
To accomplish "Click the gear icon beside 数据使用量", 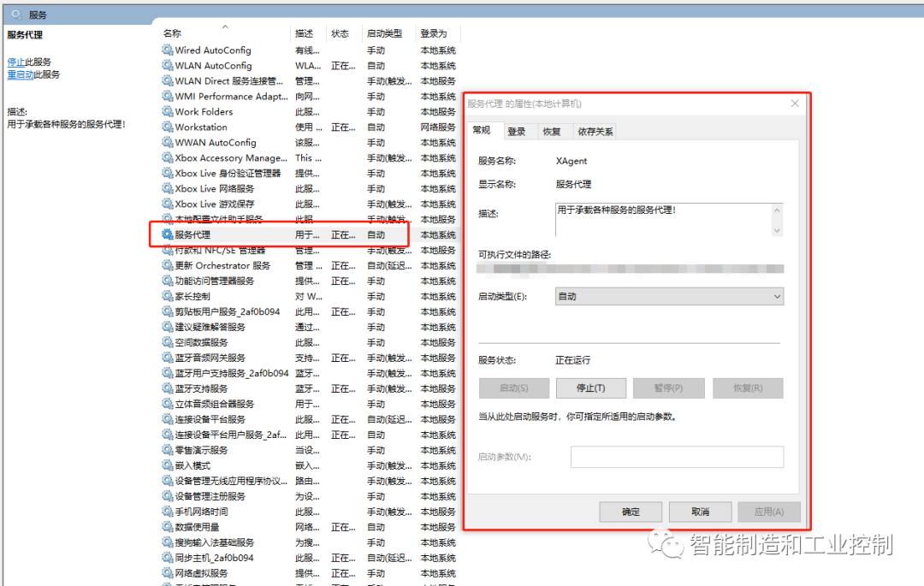I will coord(167,527).
